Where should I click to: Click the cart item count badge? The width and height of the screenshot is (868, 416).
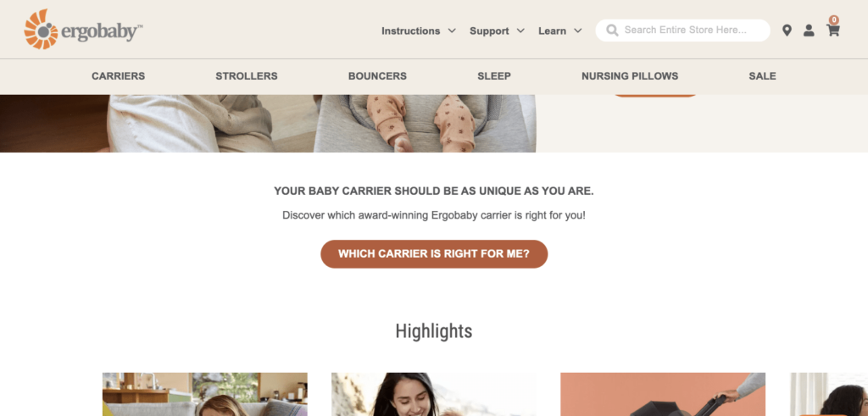(834, 20)
